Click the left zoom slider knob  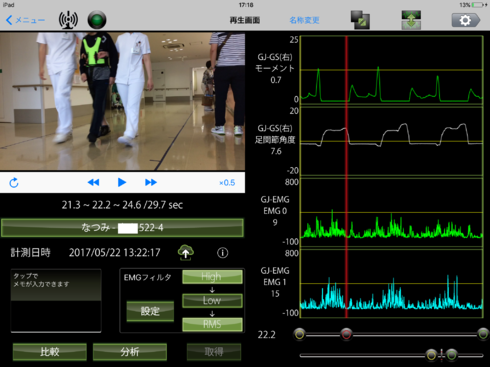431,355
